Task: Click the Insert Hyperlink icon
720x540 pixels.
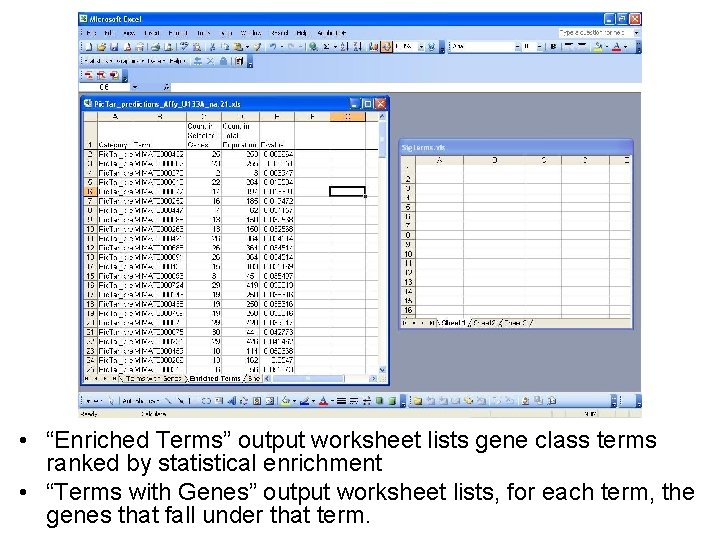Action: tap(313, 46)
